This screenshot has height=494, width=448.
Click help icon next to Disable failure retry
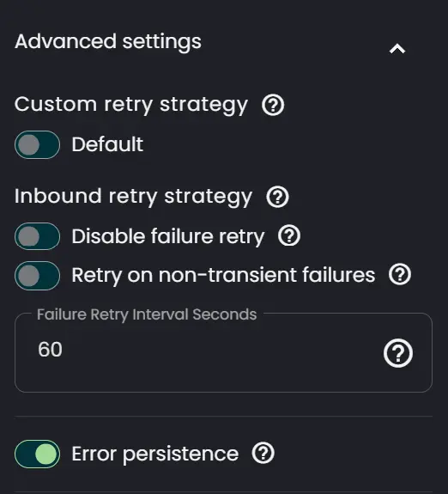click(289, 235)
